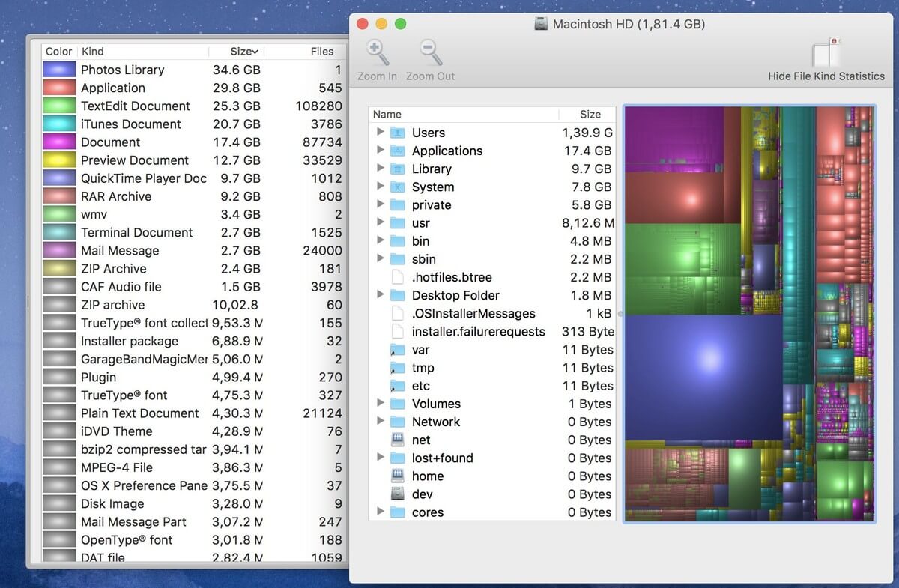Expand the Desktop Folder disclosure triangle

pos(380,294)
